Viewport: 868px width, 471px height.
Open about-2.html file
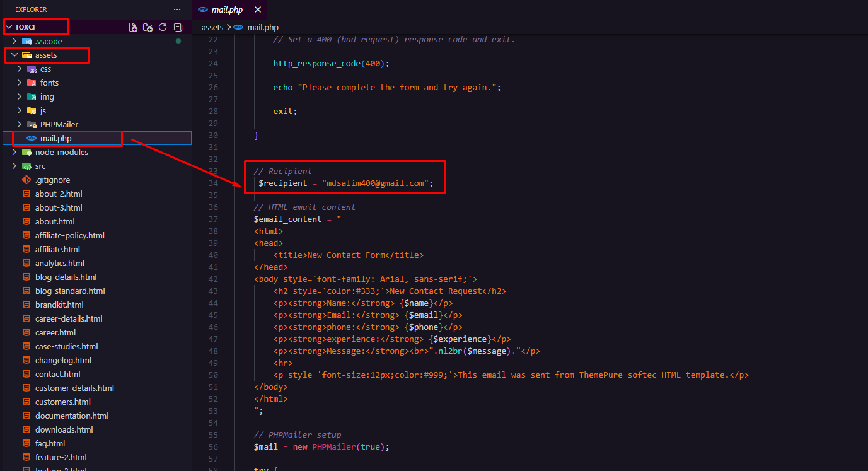click(96, 194)
